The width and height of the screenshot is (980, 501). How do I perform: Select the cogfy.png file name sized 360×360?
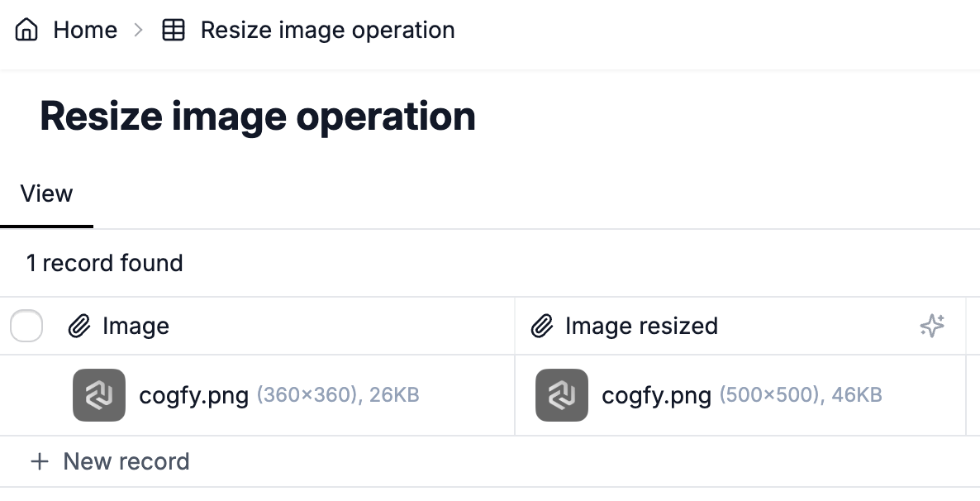pyautogui.click(x=193, y=396)
